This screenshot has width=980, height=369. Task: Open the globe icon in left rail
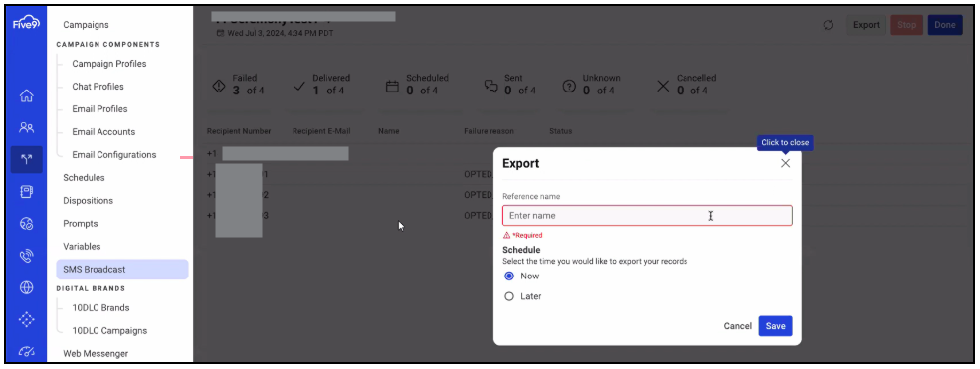pos(26,287)
